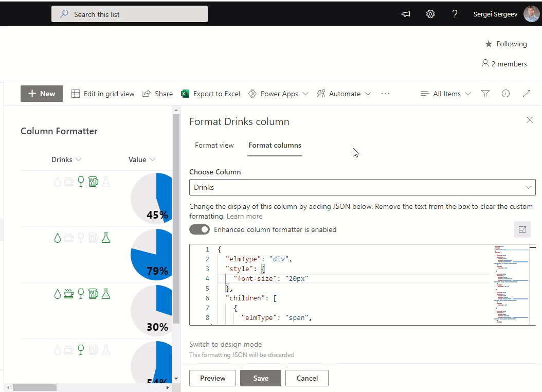Click the expand content full-screen icon
Screen dimensions: 542x392
point(526,94)
